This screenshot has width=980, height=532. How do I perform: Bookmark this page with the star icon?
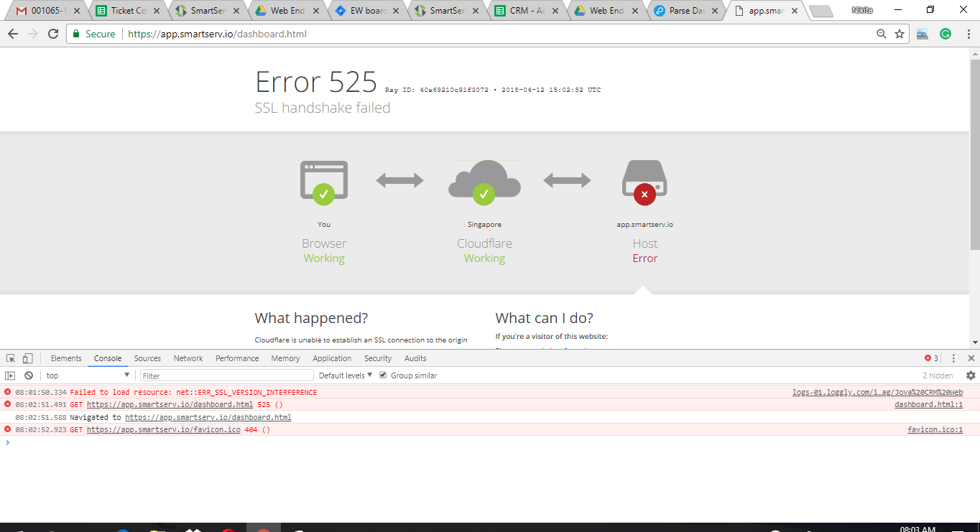point(900,34)
